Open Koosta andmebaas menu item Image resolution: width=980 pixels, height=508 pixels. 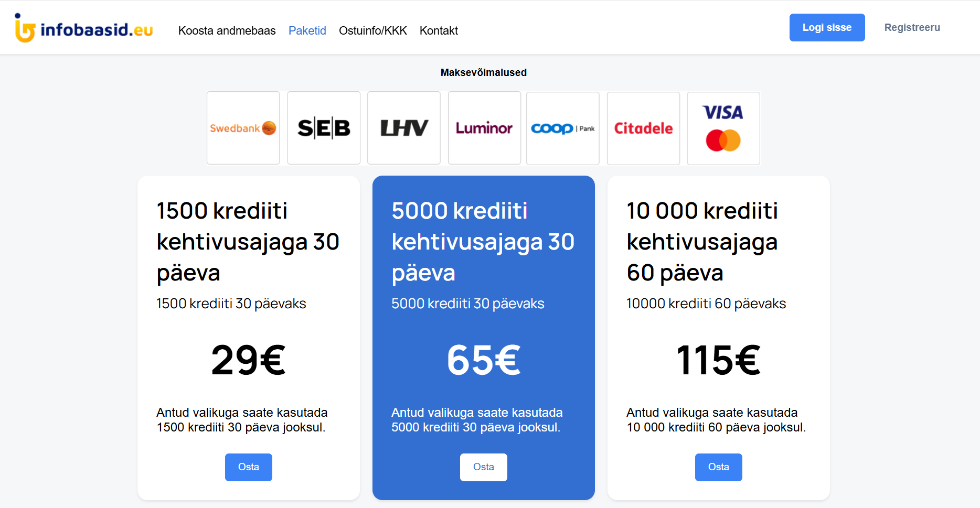click(x=227, y=30)
